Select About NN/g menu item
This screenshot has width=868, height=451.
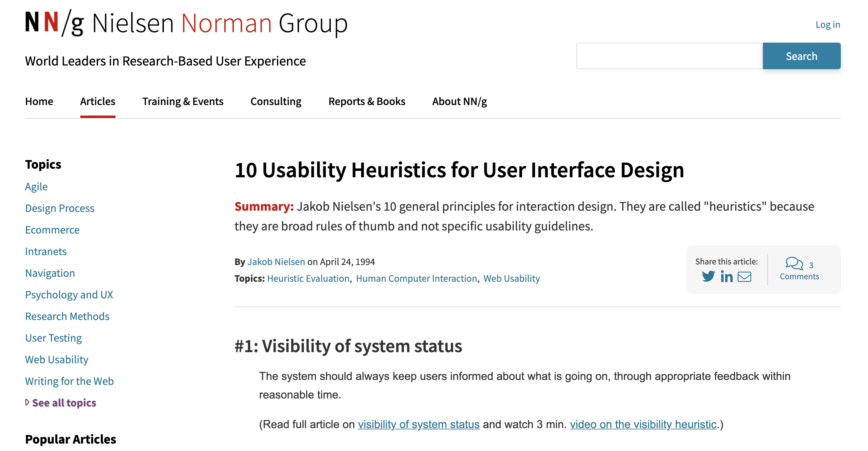coord(459,101)
